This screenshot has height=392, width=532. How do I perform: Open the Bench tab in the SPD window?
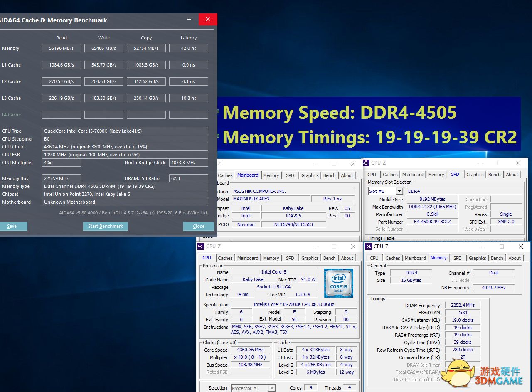tap(495, 175)
